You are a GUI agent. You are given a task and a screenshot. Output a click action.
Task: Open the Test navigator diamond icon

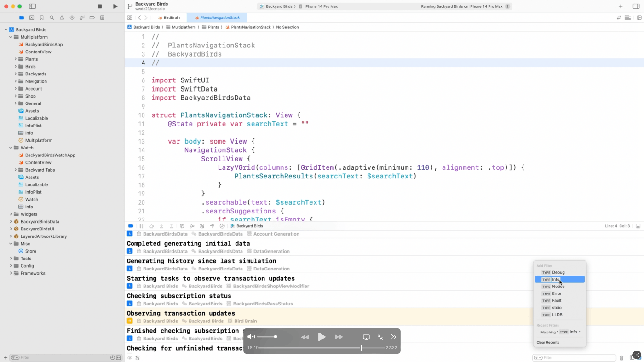point(72,18)
